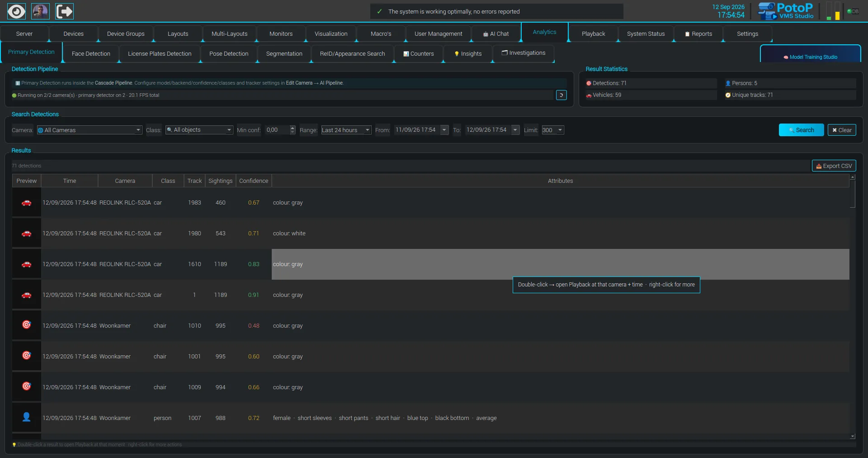Open the user profile avatar
Image resolution: width=868 pixels, height=458 pixels.
click(40, 11)
